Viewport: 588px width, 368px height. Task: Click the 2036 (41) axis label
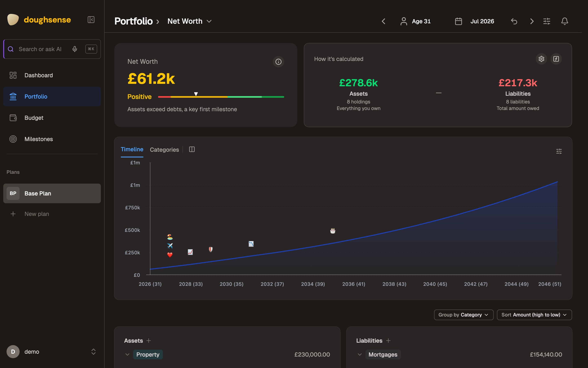354,284
